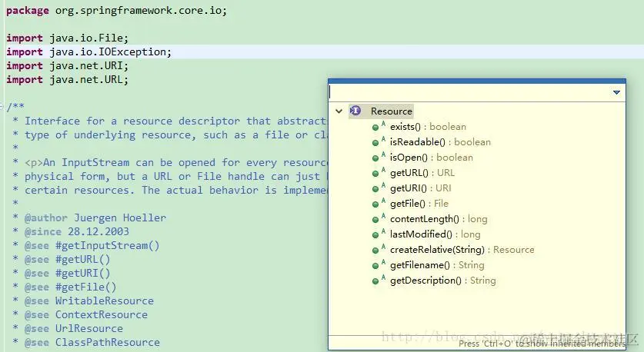
Task: Click the green icon beside contentLength()
Action: (375, 220)
